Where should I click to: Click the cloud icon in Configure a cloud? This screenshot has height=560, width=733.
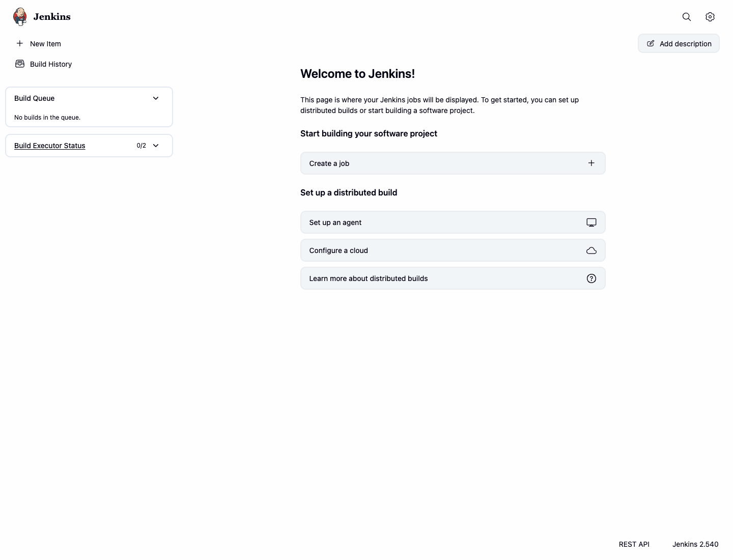coord(591,250)
